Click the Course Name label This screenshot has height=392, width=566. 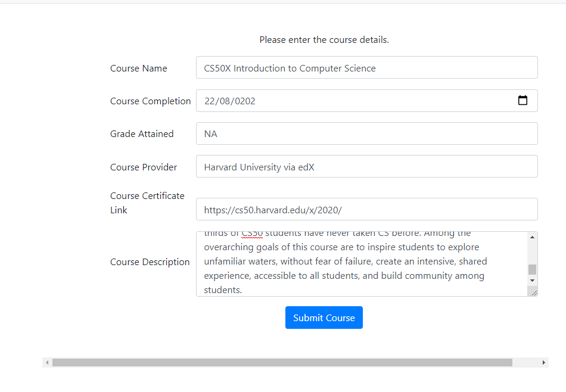(x=139, y=69)
